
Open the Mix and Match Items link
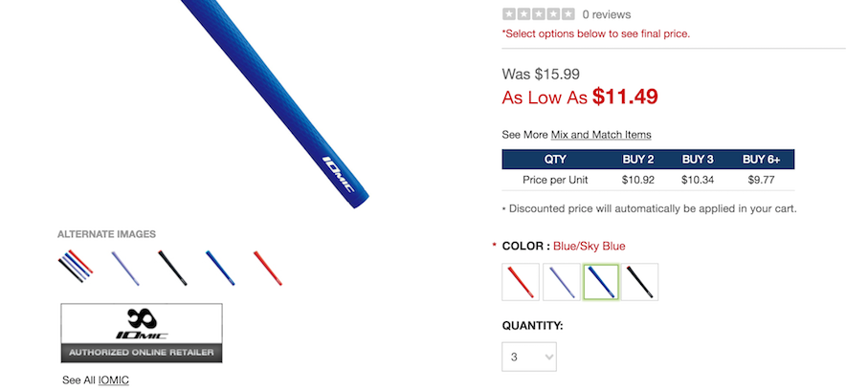coord(601,135)
